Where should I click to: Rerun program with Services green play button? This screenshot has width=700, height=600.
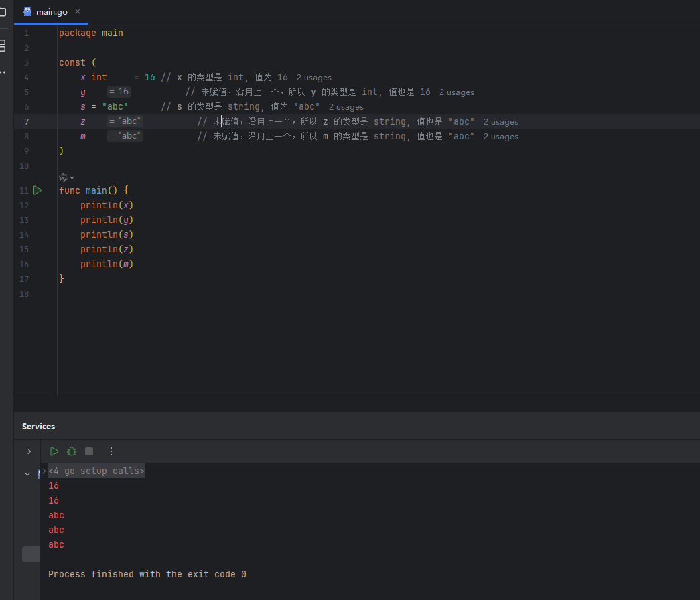tap(54, 451)
